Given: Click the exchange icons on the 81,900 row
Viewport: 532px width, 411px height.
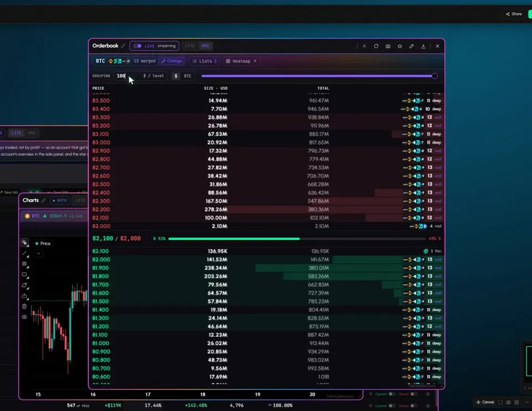Looking at the screenshot, I should 413,268.
